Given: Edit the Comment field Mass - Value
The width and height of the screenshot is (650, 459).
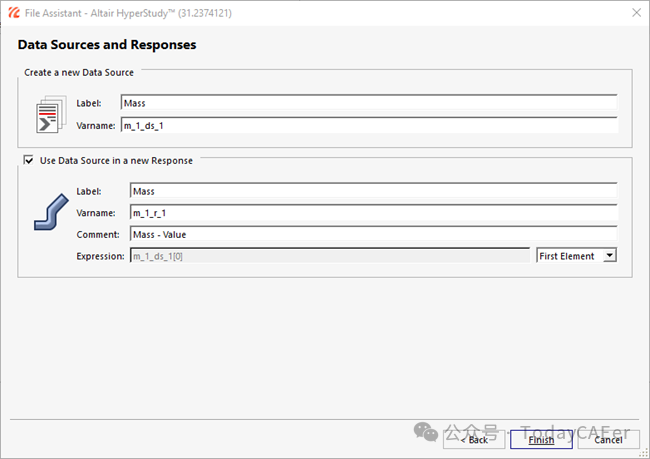Looking at the screenshot, I should pos(373,234).
